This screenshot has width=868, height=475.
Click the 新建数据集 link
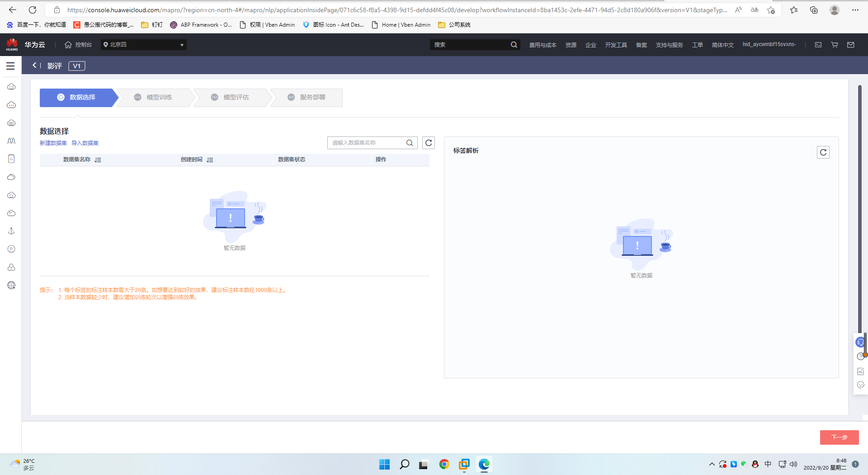(x=53, y=143)
